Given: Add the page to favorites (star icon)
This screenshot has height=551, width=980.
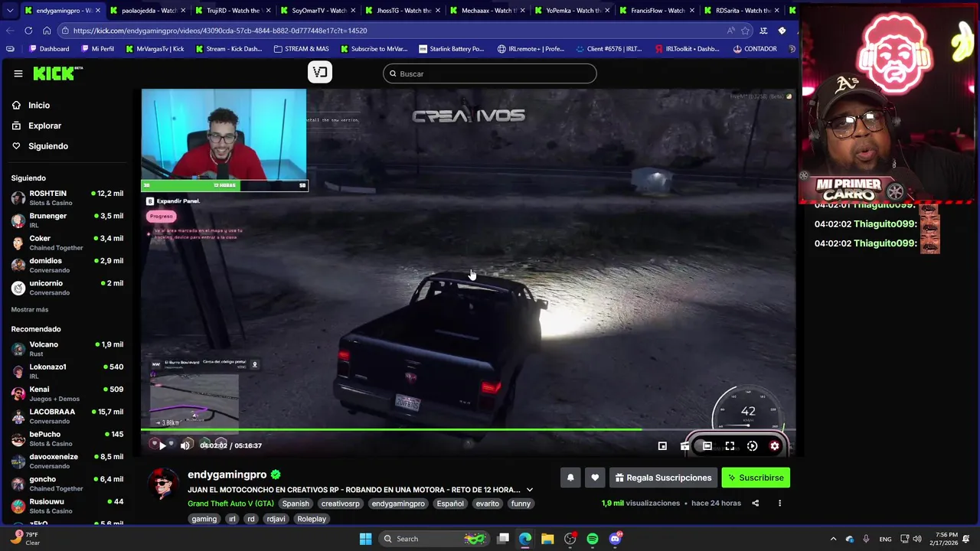Looking at the screenshot, I should click(x=745, y=31).
